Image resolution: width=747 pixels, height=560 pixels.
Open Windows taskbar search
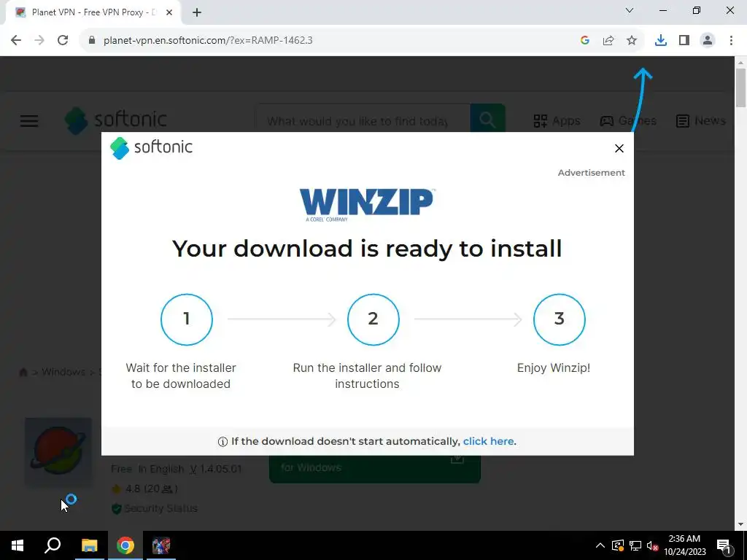53,545
